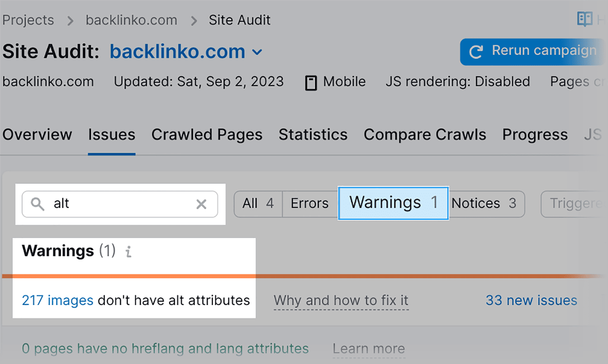This screenshot has width=608, height=364.
Task: Click the info icon next to Warnings heading
Action: 128,252
